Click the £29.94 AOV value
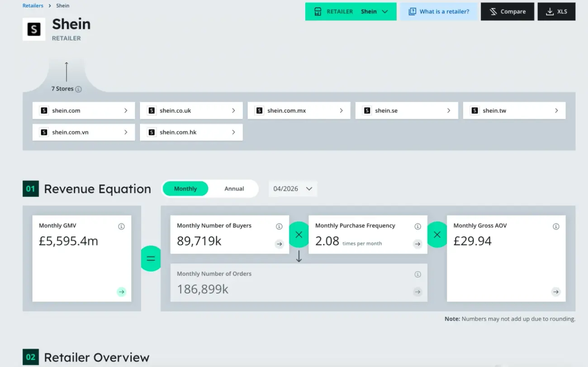Screen dimensions: 588x367 pos(472,241)
